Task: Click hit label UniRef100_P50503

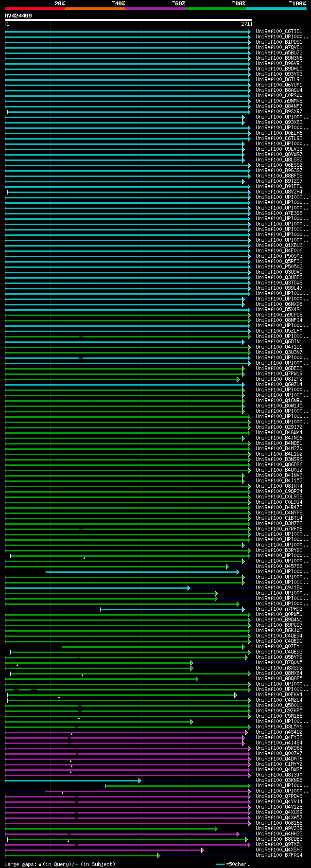Action: pos(279,256)
